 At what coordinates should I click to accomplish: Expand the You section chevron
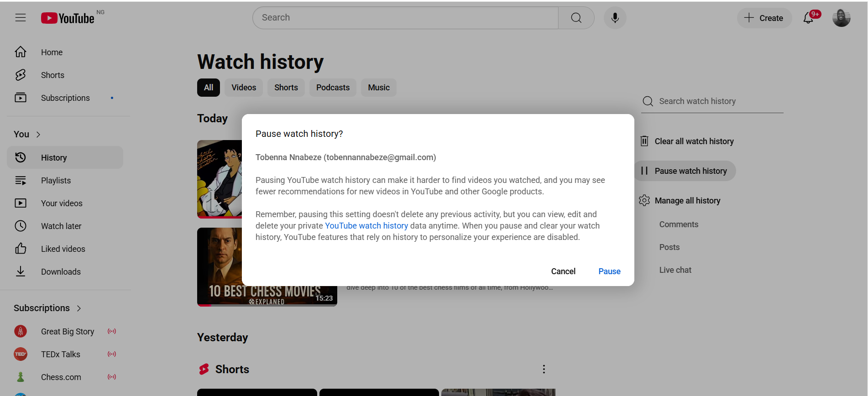point(38,135)
